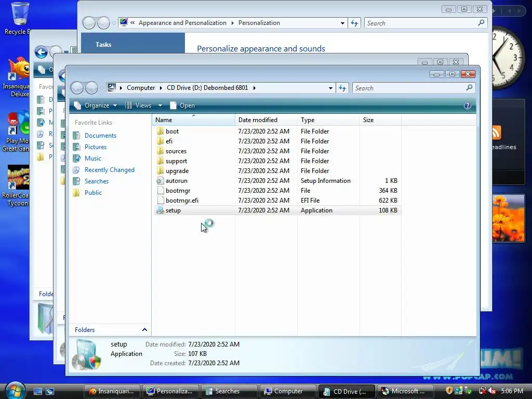The height and width of the screenshot is (399, 532).
Task: Select the autorun setup information file icon
Action: (160, 181)
